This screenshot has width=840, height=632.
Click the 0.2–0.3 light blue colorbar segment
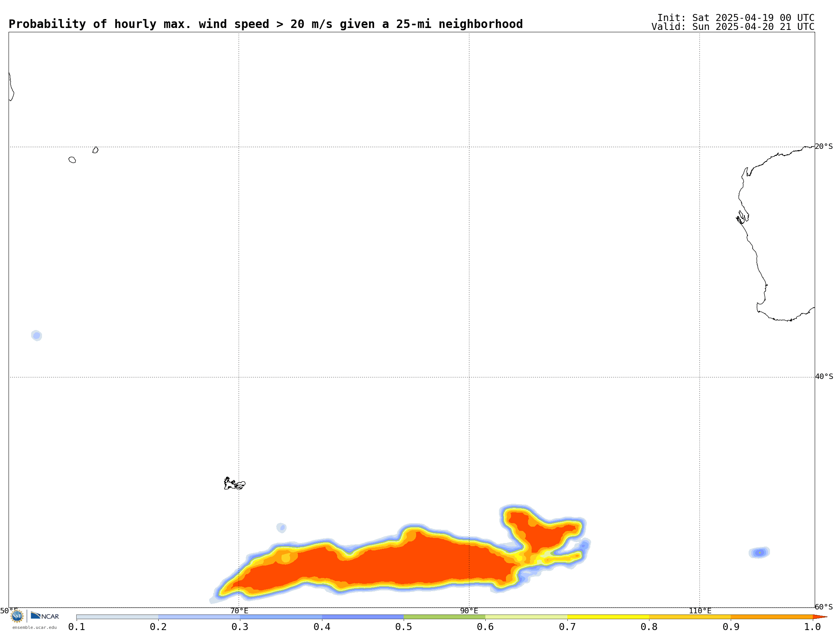pos(199,617)
